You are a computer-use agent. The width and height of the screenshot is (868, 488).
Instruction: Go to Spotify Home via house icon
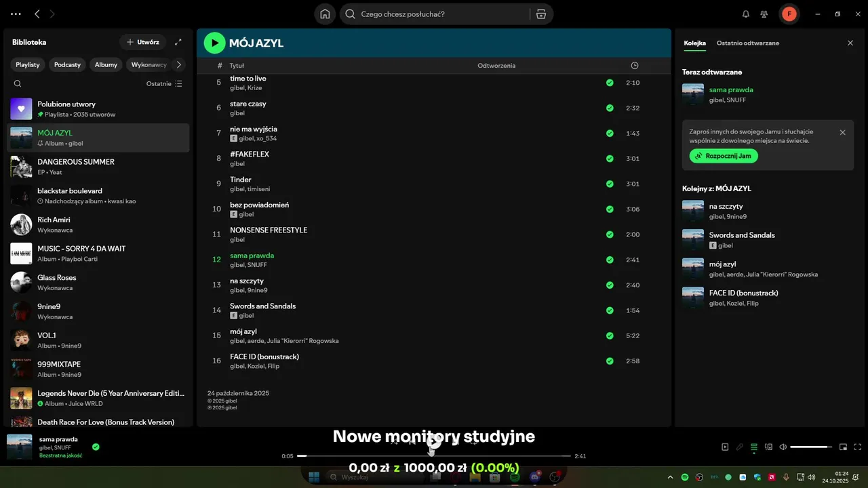pyautogui.click(x=325, y=14)
